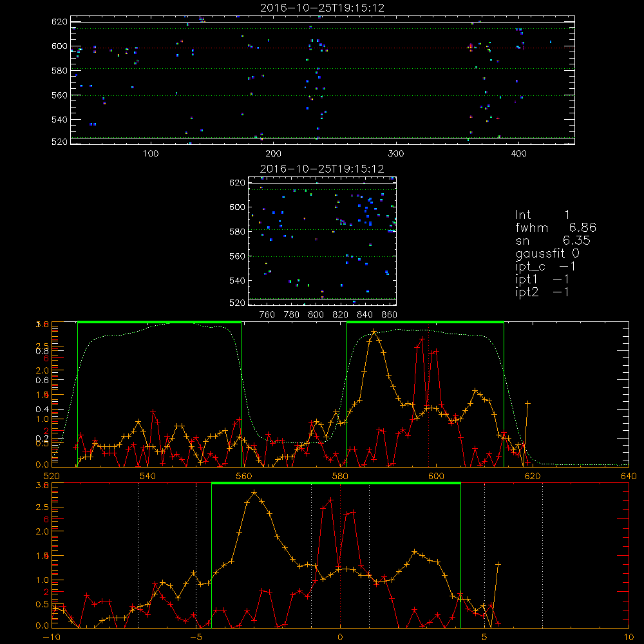The height and width of the screenshot is (644, 644).
Task: Select the 'gaussfit 0' line
Action: (x=547, y=253)
